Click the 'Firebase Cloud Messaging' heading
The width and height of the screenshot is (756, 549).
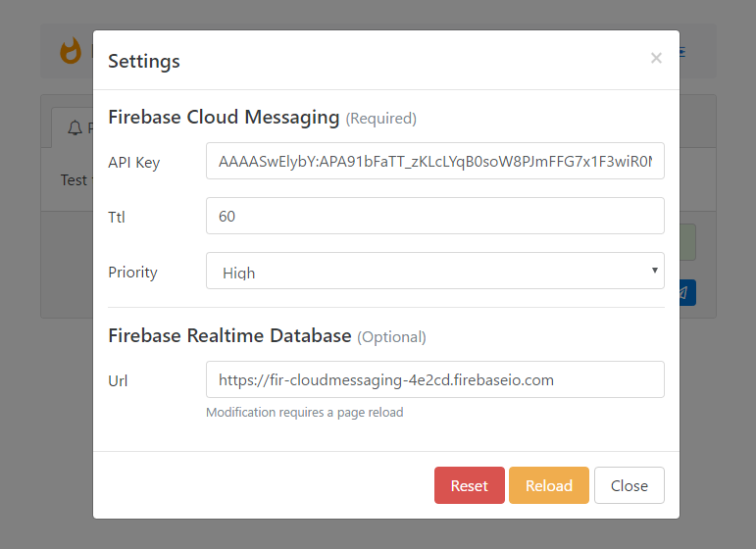coord(224,117)
